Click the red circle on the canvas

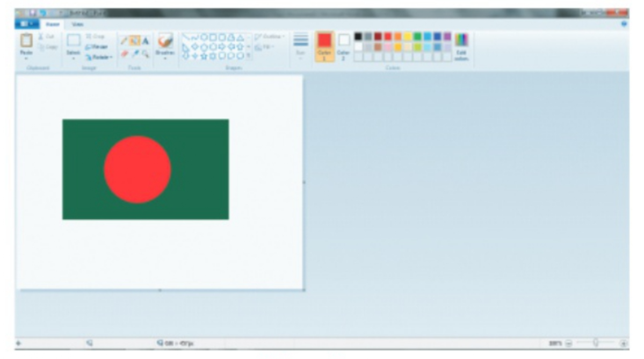click(138, 169)
